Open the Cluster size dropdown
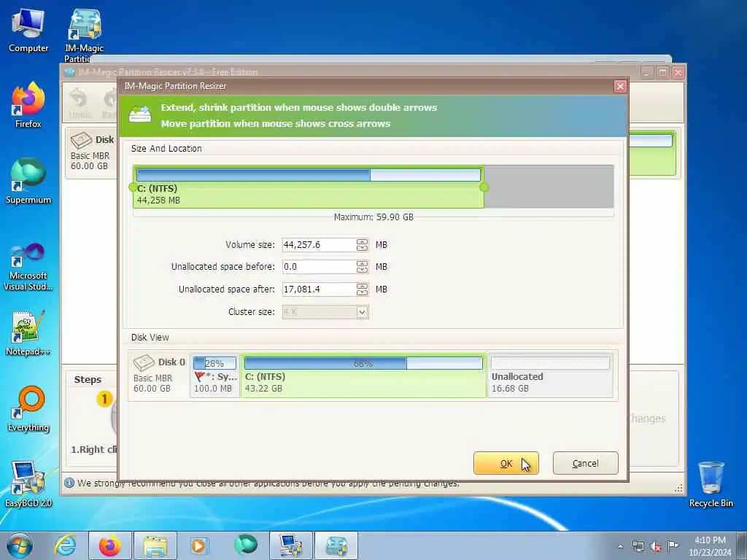The height and width of the screenshot is (560, 747). 362,312
